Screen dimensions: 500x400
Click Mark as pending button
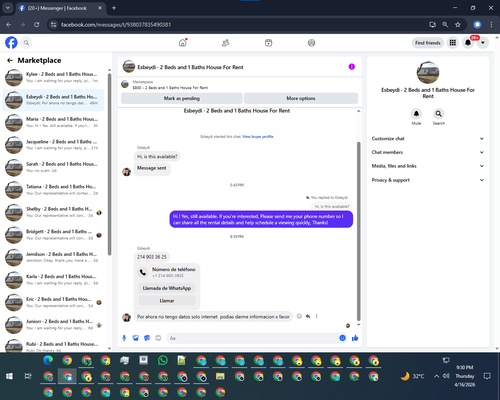click(182, 98)
